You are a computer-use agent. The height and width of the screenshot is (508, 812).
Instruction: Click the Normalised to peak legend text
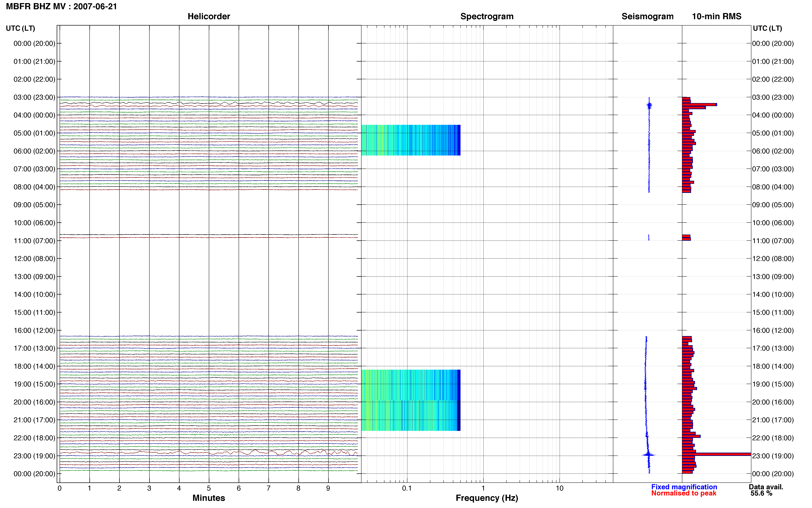point(684,493)
